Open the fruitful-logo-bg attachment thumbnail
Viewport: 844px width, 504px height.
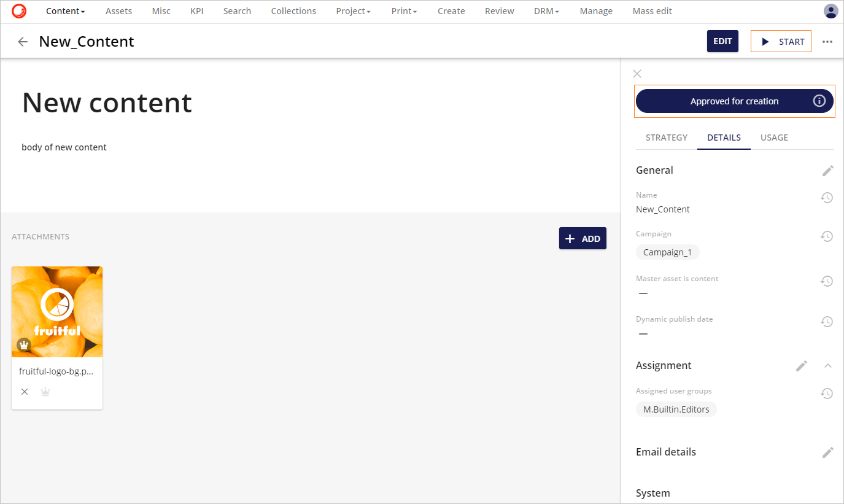tap(56, 311)
